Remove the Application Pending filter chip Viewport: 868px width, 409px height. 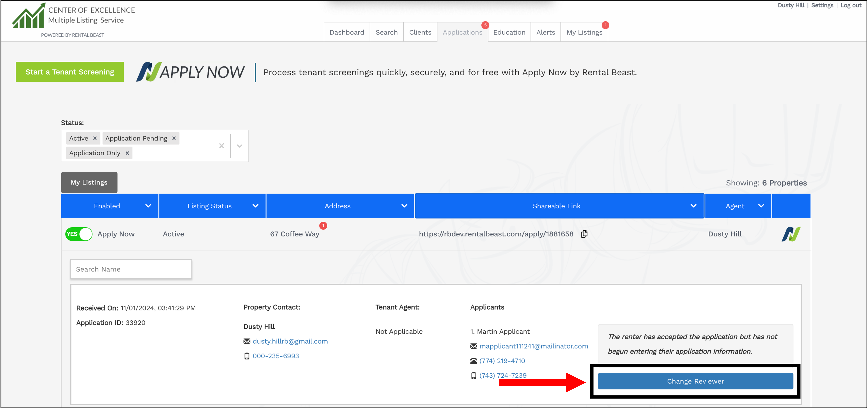tap(174, 138)
